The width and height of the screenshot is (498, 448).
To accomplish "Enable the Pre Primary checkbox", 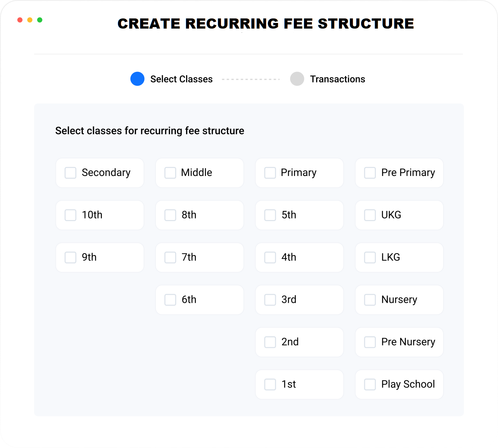I will tap(370, 173).
